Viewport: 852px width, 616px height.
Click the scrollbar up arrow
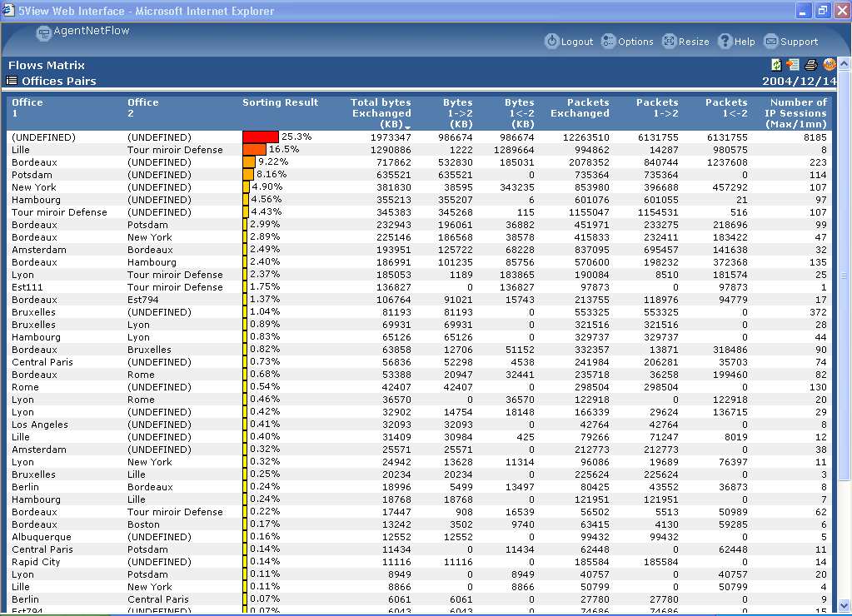pyautogui.click(x=844, y=63)
